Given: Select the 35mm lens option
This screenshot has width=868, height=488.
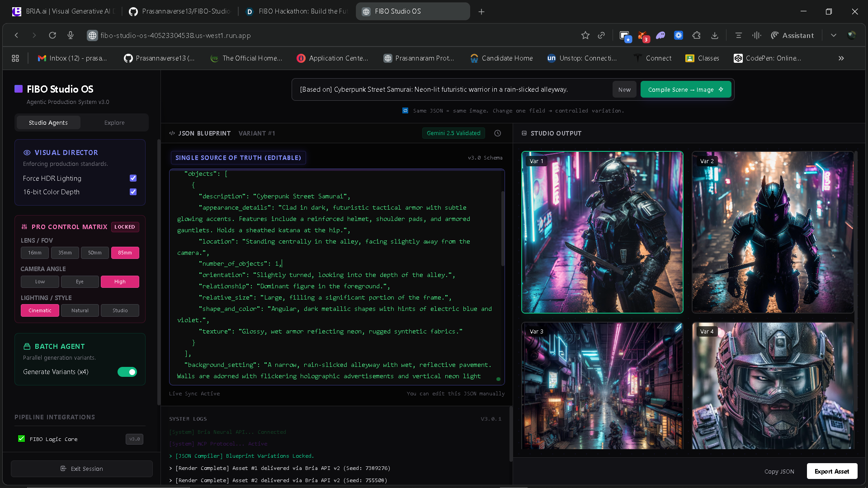Looking at the screenshot, I should (65, 253).
